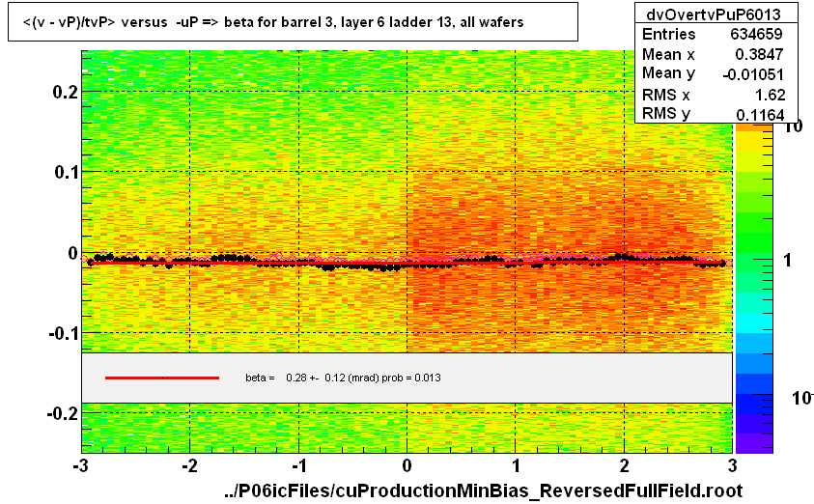Click the x-axis label -2
This screenshot has height=504, width=814.
pos(189,465)
